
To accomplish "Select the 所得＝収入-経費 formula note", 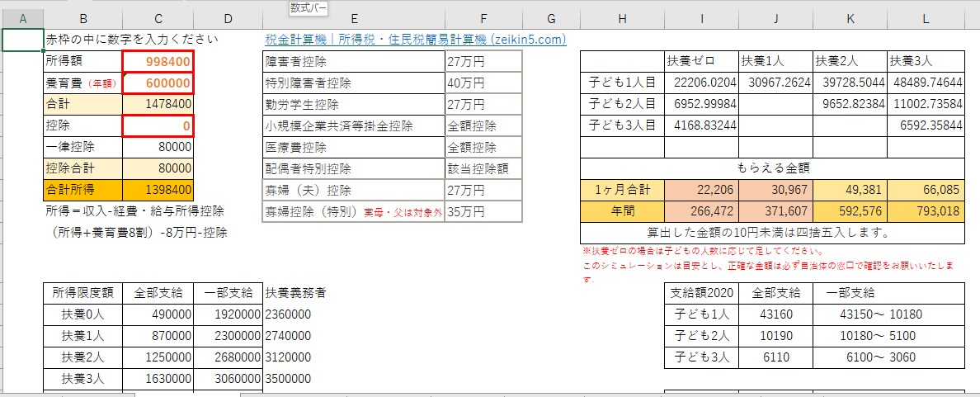I will (135, 210).
